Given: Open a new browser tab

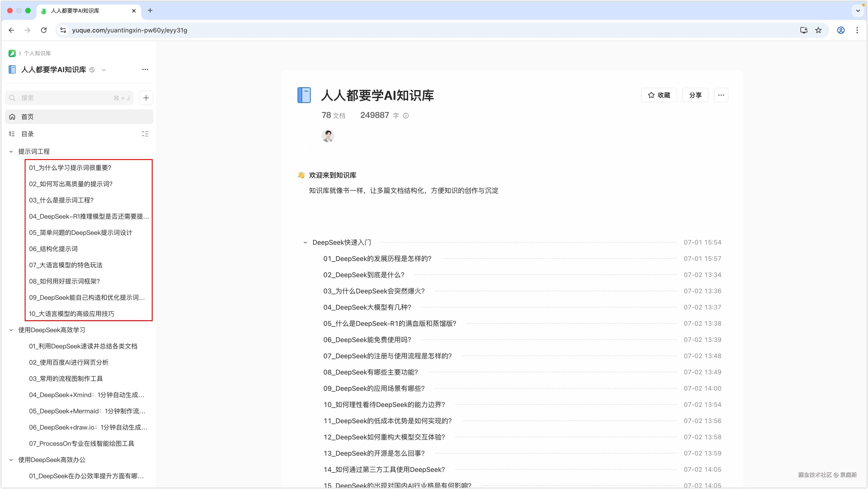Looking at the screenshot, I should click(x=150, y=10).
